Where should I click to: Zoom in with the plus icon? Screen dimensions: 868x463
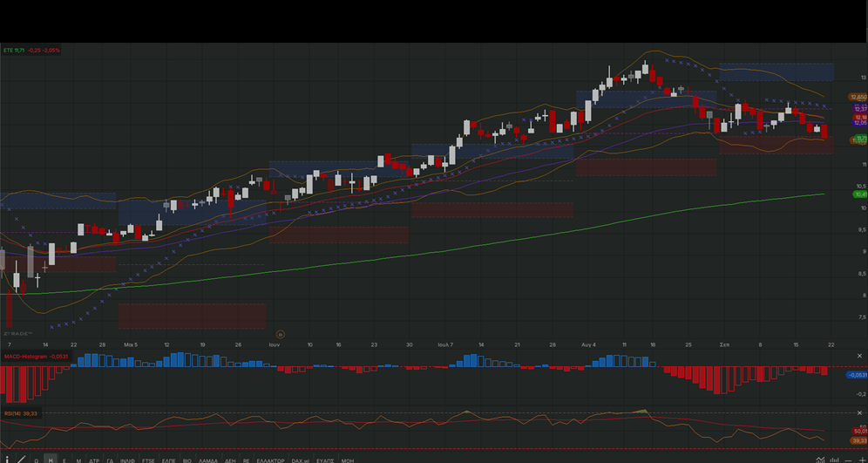tap(863, 460)
